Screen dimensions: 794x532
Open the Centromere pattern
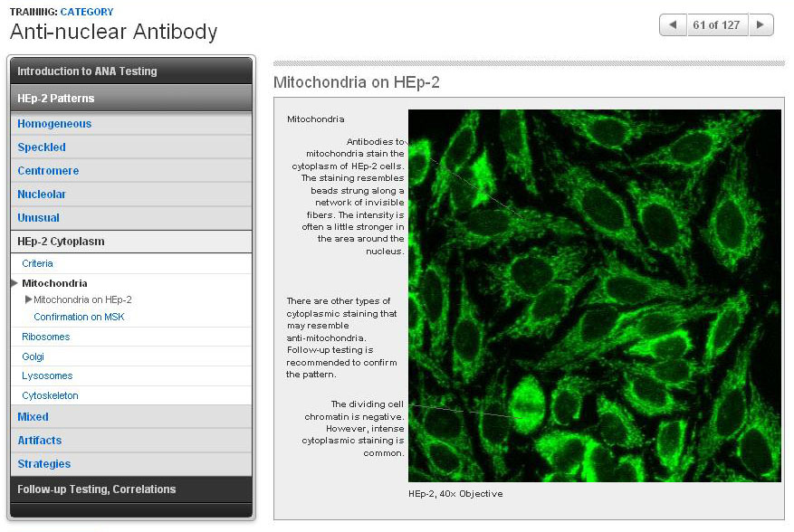[x=48, y=171]
